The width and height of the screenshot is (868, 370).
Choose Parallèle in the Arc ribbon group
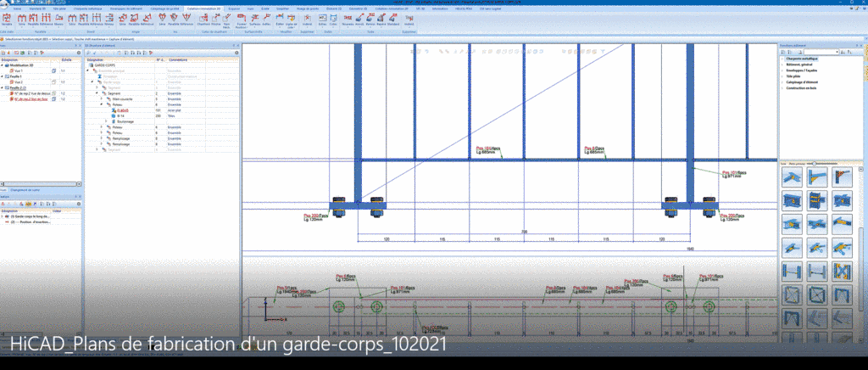click(x=174, y=20)
